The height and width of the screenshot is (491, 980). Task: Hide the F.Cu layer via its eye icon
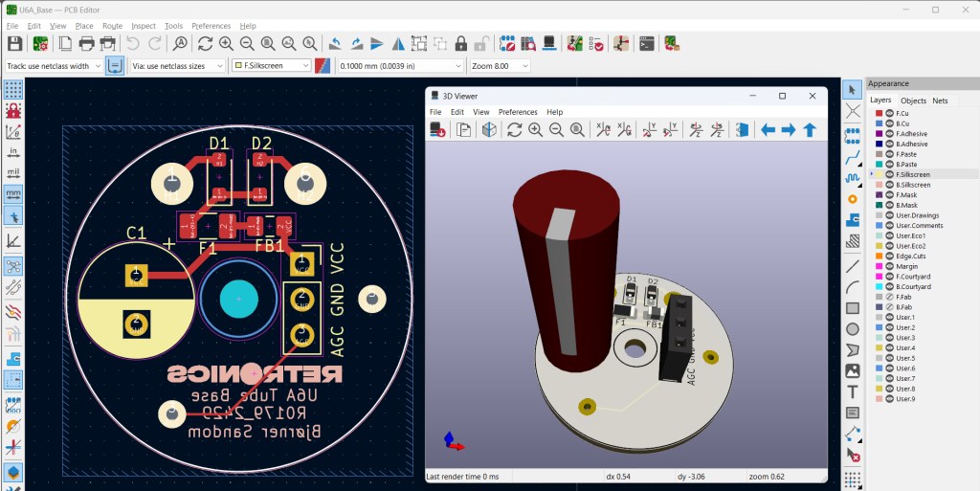(889, 114)
